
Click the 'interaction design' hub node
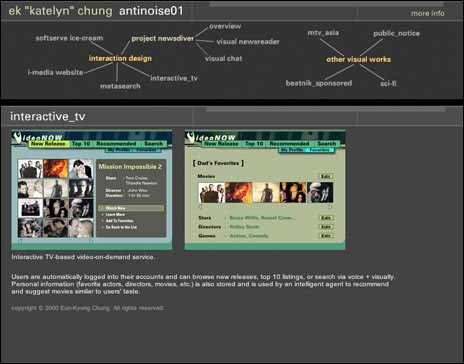coord(120,58)
